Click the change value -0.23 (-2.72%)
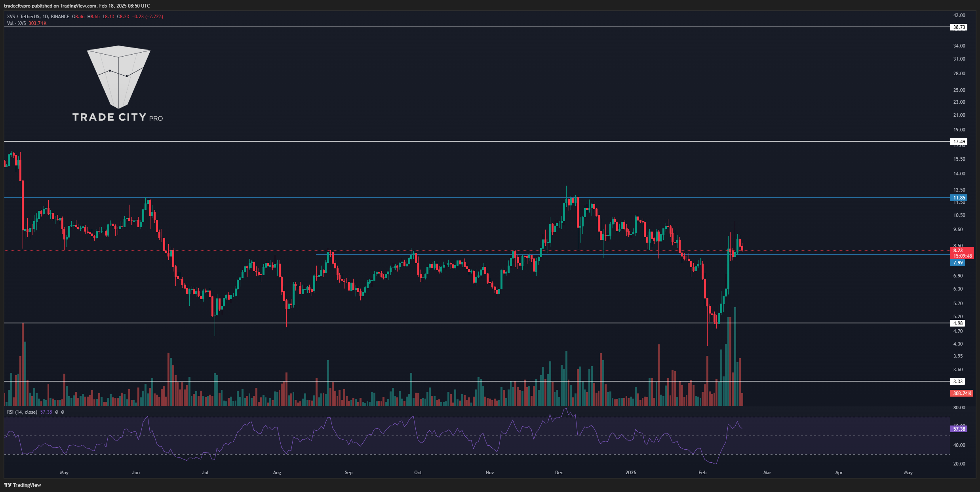 (x=148, y=17)
